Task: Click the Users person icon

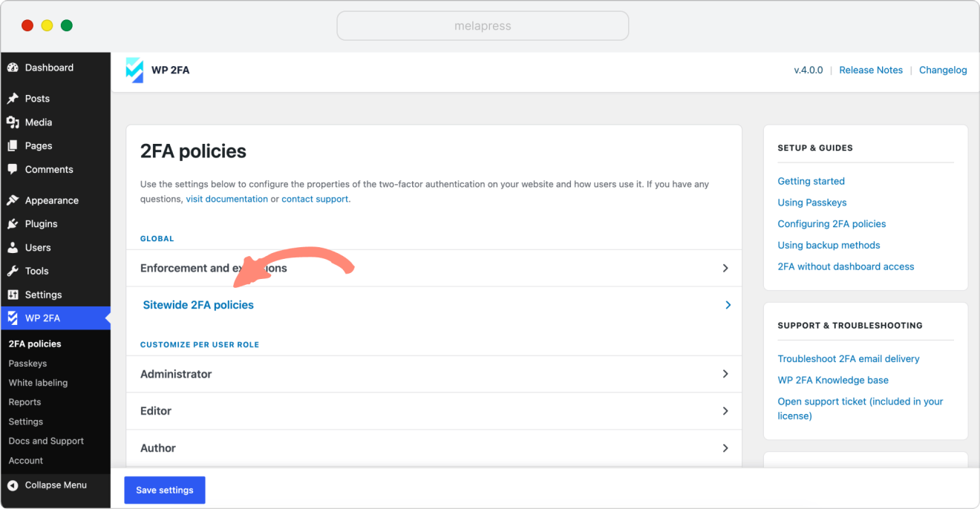Action: tap(13, 248)
